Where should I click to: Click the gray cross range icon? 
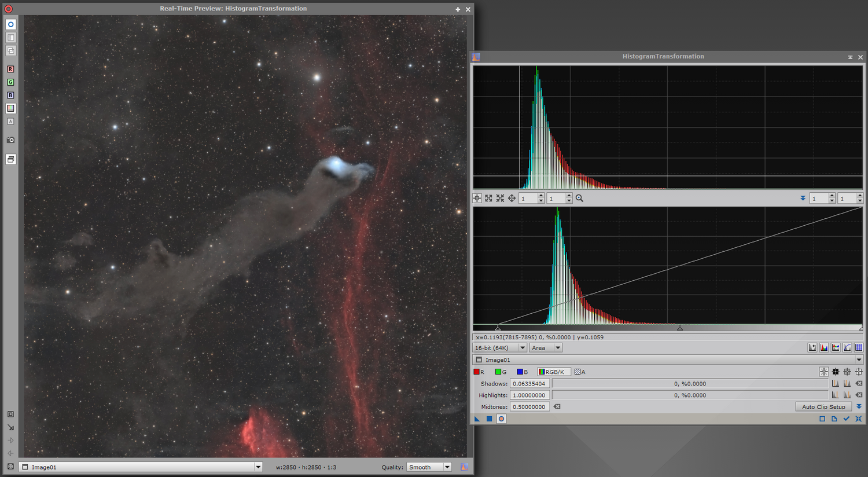click(x=847, y=372)
